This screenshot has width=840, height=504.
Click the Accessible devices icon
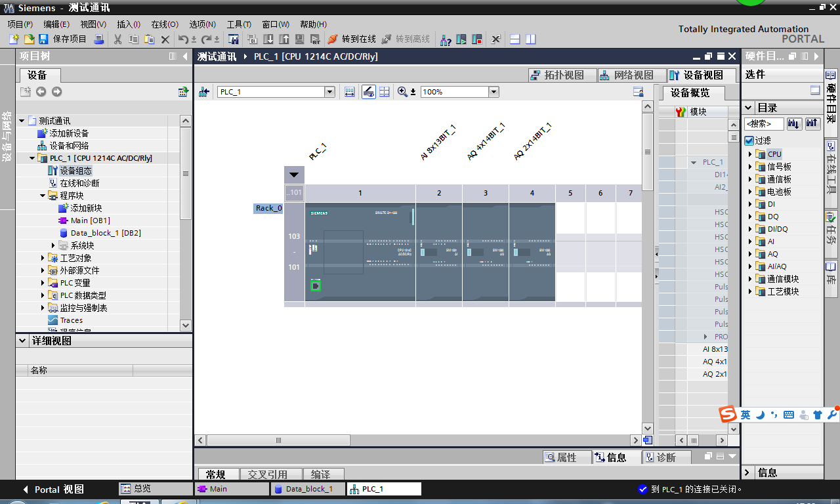coord(446,39)
